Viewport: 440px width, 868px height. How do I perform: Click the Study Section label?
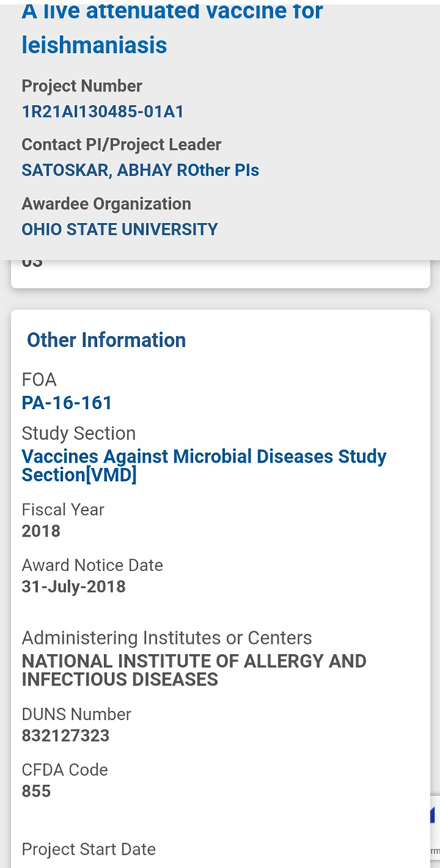point(78,433)
